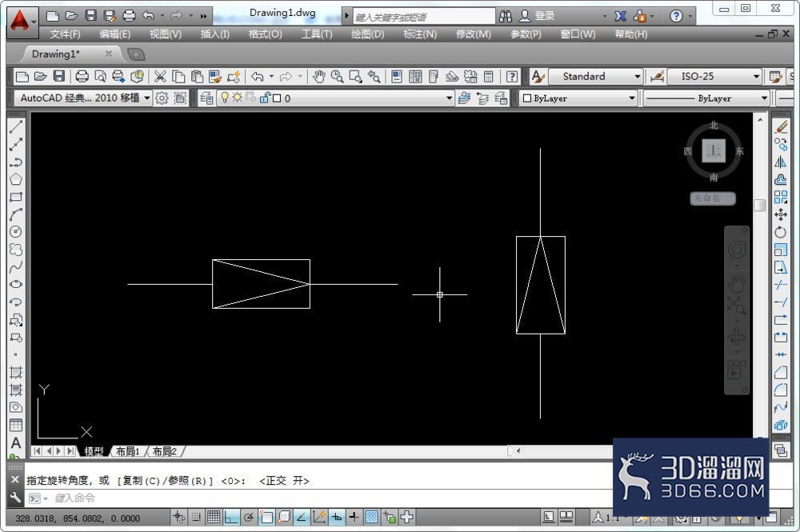This screenshot has width=800, height=532.
Task: Toggle 3D Object Snap in status bar
Action: 284,518
